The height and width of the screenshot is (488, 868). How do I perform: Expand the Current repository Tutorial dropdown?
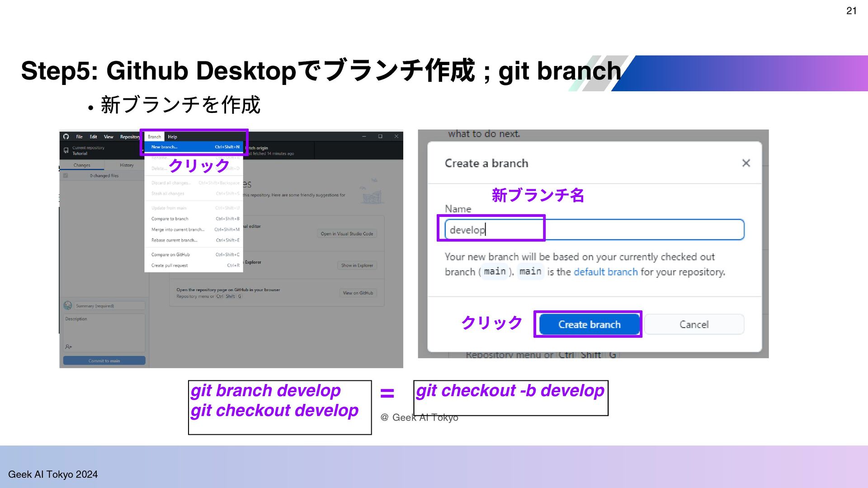click(x=102, y=150)
